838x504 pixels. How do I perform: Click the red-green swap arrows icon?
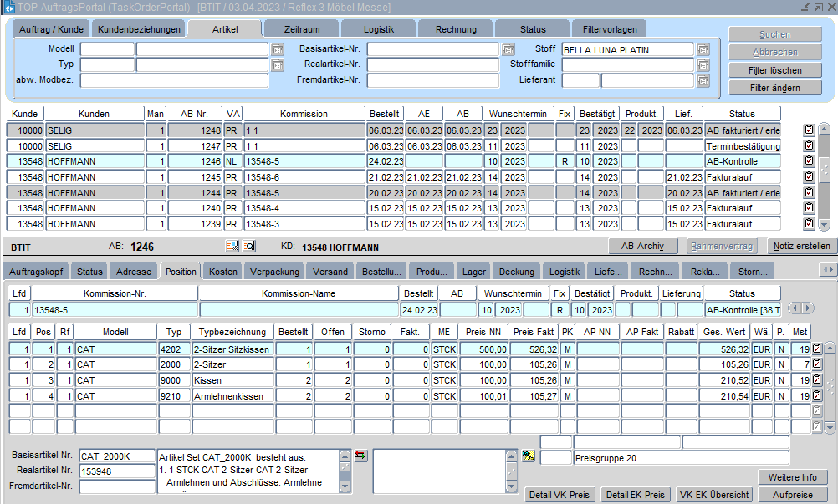click(x=360, y=456)
